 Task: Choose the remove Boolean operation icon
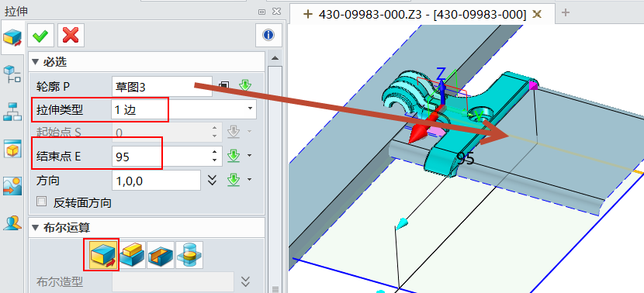pyautogui.click(x=161, y=255)
